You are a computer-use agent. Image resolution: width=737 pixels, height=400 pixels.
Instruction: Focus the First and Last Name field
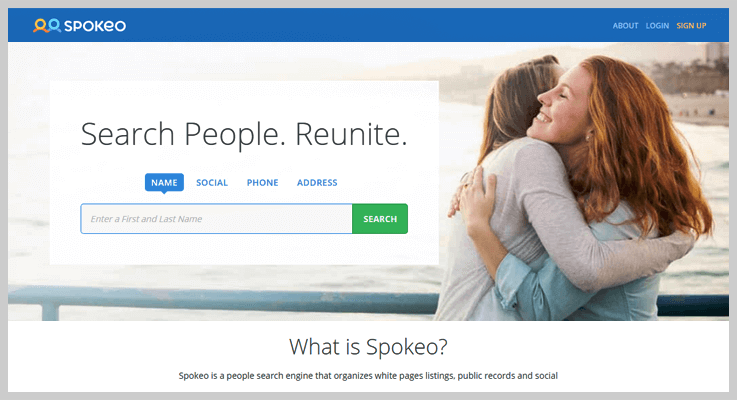tap(216, 219)
